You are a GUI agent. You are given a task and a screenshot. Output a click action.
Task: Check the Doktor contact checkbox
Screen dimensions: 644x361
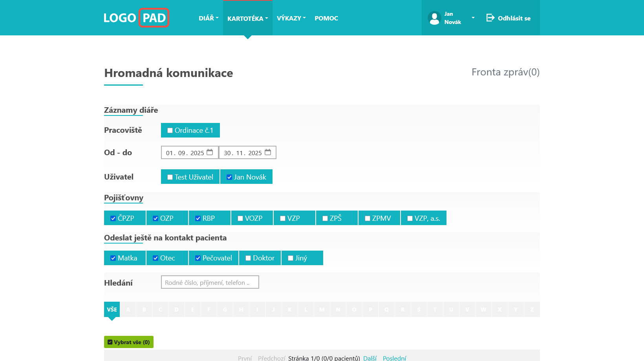tap(248, 258)
